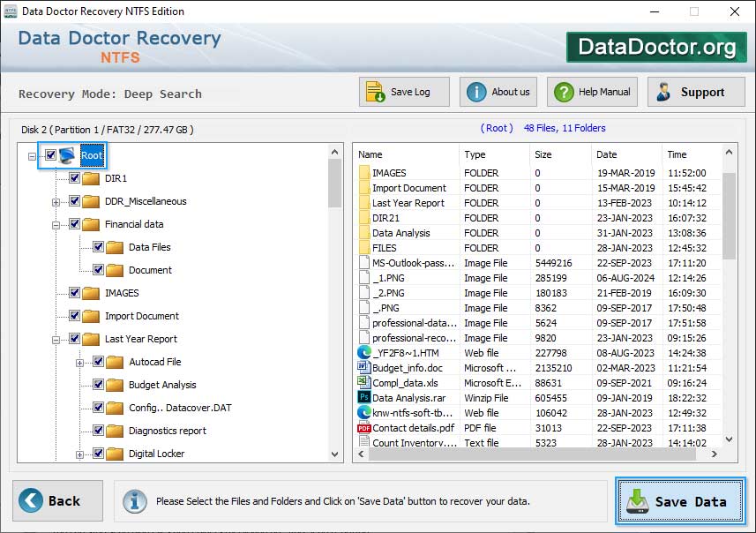Click the blue back arrow icon
Viewport: 756px width, 533px height.
[x=31, y=500]
